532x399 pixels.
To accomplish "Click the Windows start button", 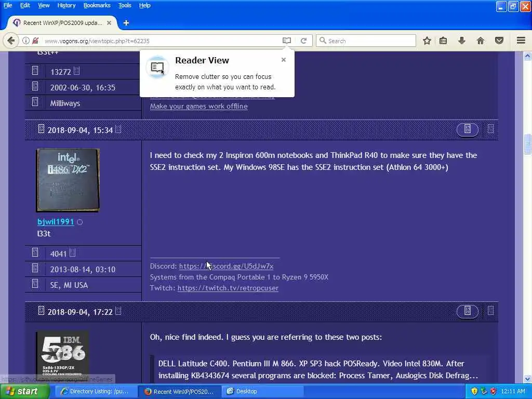I will (x=24, y=392).
